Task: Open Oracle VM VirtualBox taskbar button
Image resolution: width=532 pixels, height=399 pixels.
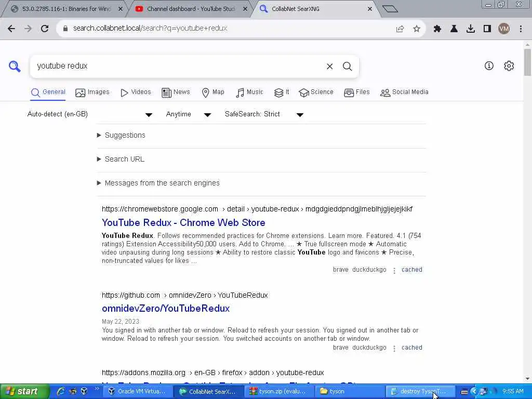Action: (137, 392)
